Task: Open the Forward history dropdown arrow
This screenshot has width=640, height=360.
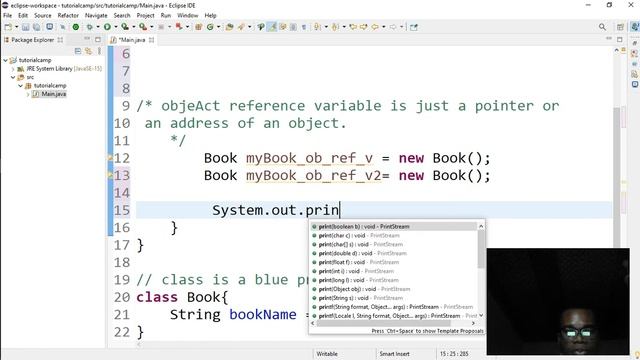Action: [x=402, y=27]
